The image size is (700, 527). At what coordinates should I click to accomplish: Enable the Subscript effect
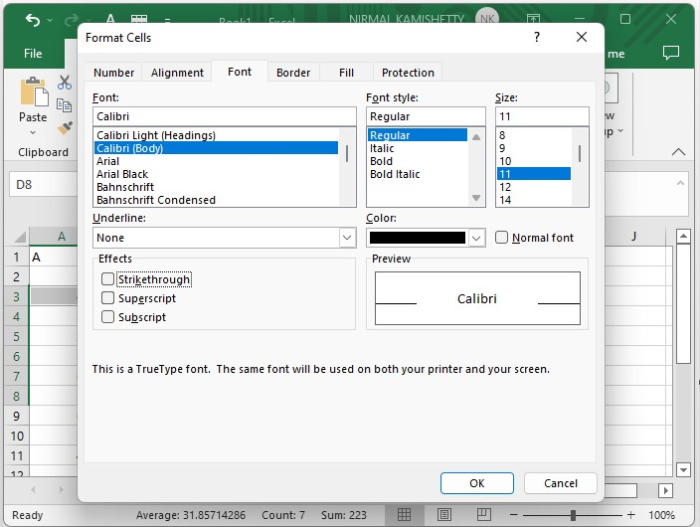click(108, 317)
